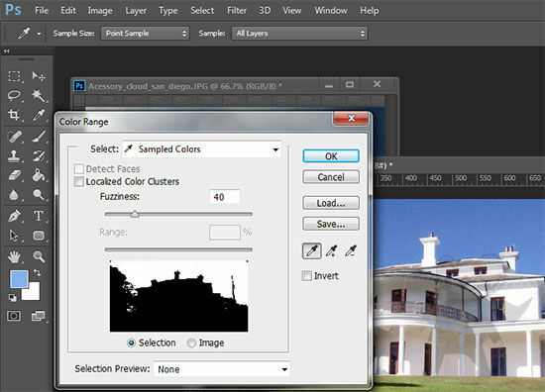Choose Add to Sample eyedropper

click(x=331, y=250)
